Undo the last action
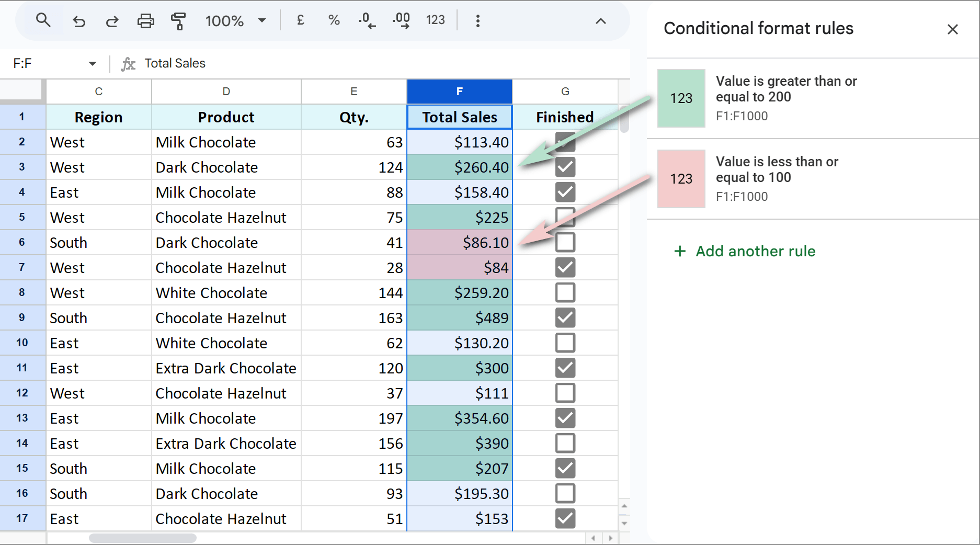 pyautogui.click(x=79, y=21)
